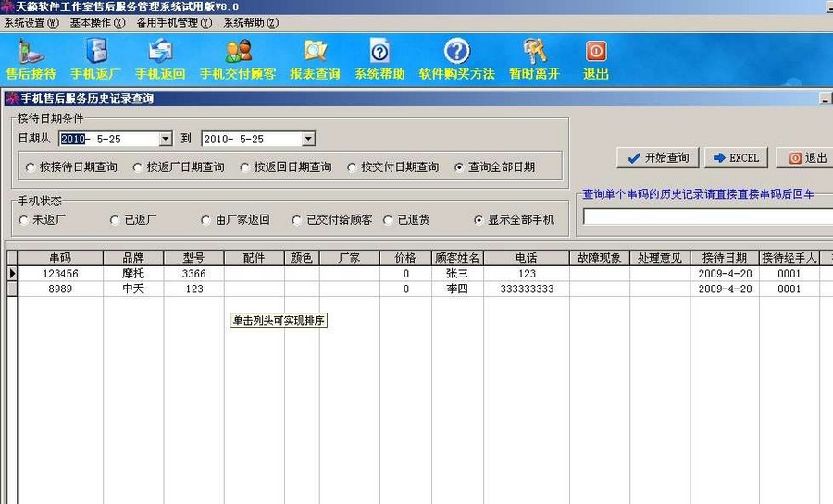Image resolution: width=833 pixels, height=504 pixels.
Task: Sort by 顾客姓名 column header
Action: pos(457,258)
